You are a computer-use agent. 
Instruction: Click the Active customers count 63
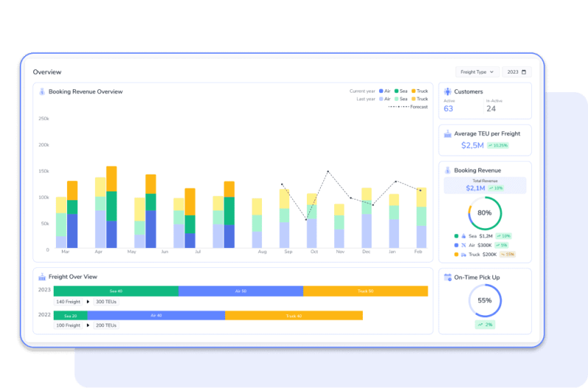tap(448, 109)
